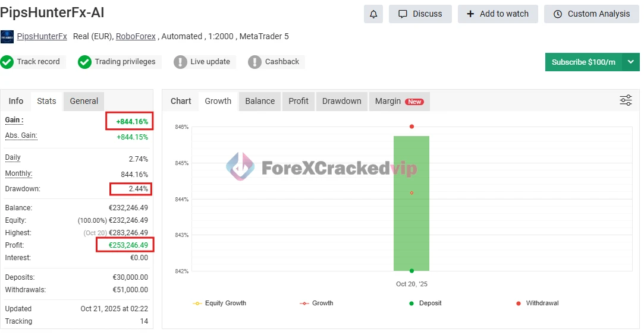The width and height of the screenshot is (644, 335).
Task: Click the Trading privileges green checkmark
Action: (x=84, y=62)
